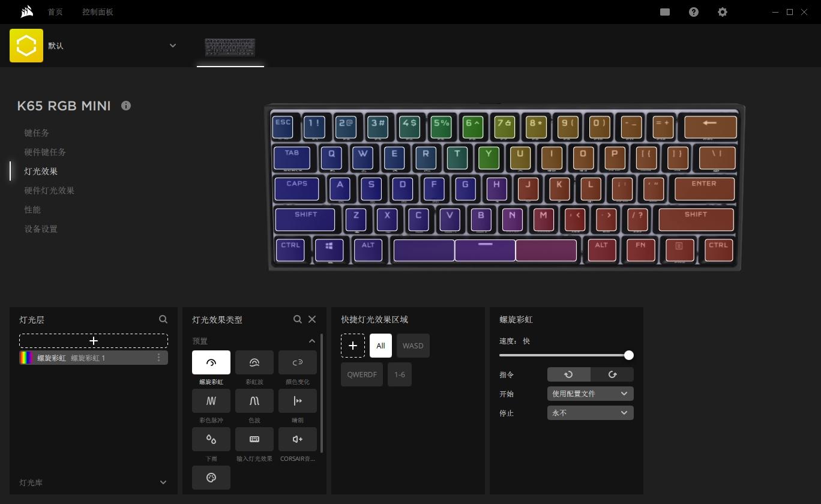Toggle the QWERDF quick lighting zone
The width and height of the screenshot is (821, 504).
point(362,374)
